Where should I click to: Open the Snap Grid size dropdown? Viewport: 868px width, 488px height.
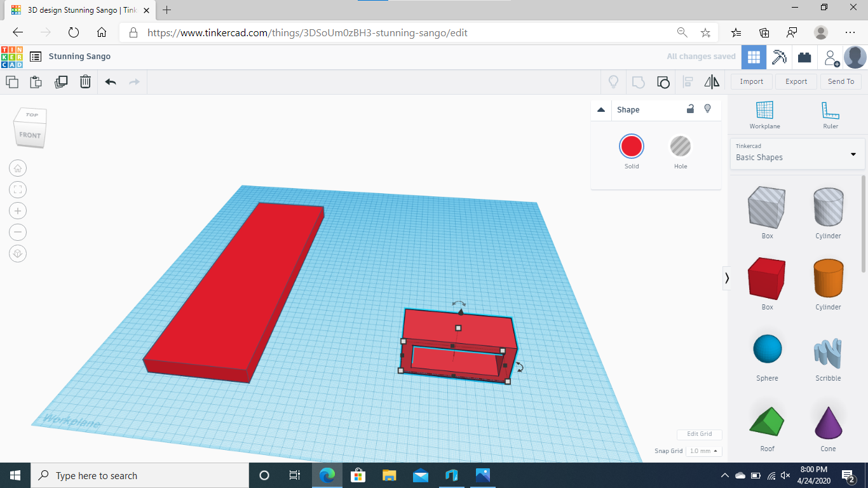(703, 451)
